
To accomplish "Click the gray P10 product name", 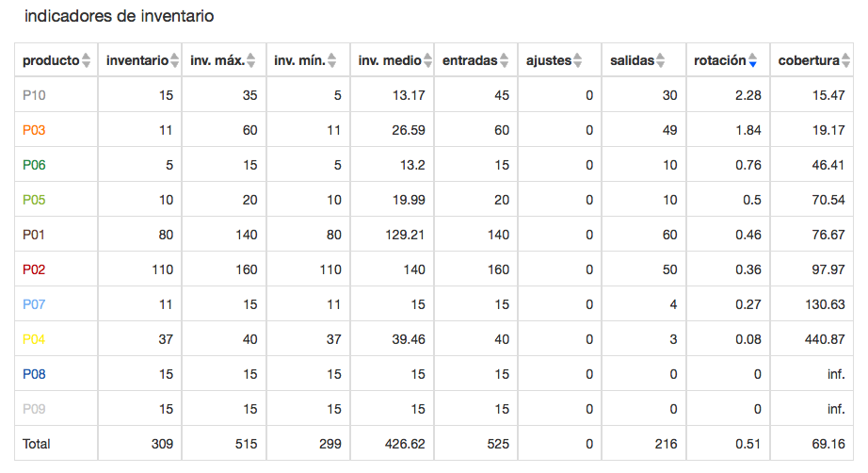I will [x=34, y=95].
